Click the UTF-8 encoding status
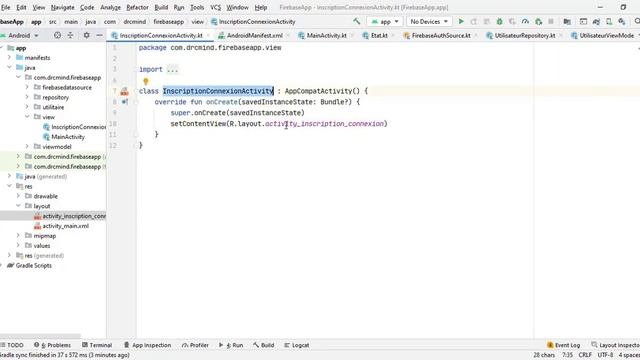Viewport: 640px width, 360px height. (x=605, y=355)
